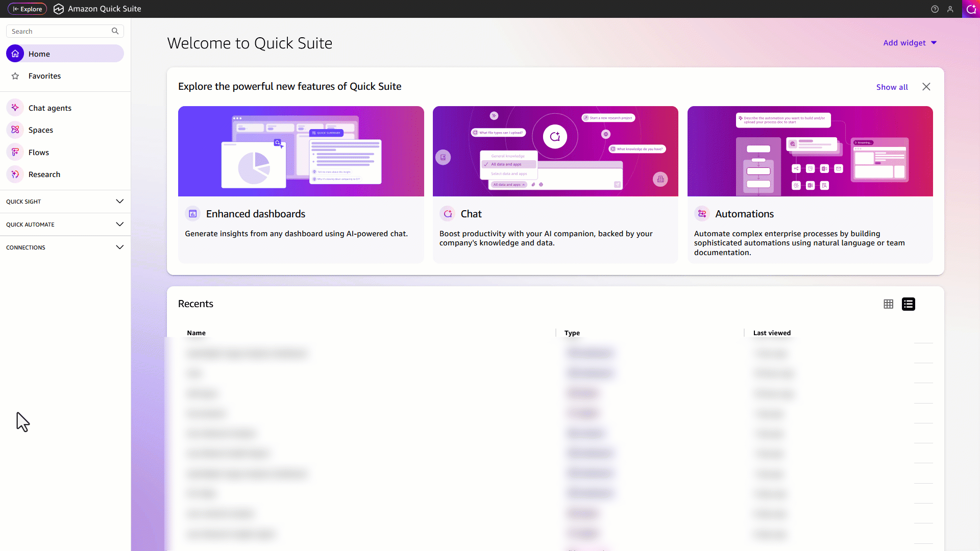Open the Automations feature card thumbnail

click(810, 151)
